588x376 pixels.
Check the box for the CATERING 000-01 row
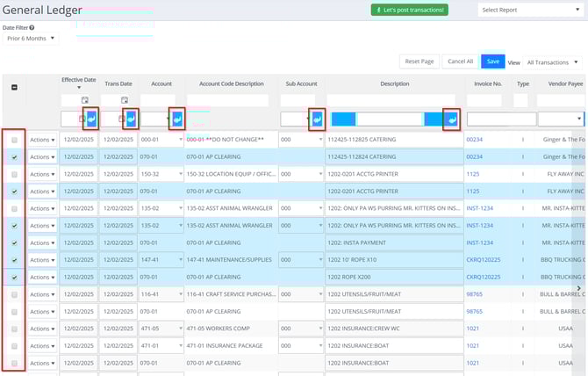(x=14, y=141)
